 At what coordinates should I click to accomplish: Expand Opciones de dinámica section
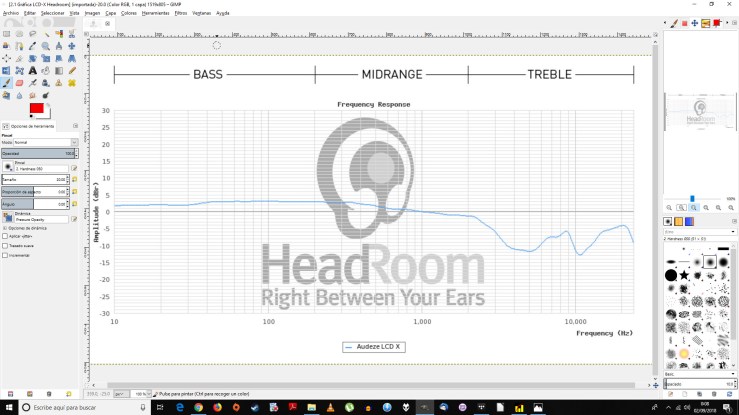point(5,228)
